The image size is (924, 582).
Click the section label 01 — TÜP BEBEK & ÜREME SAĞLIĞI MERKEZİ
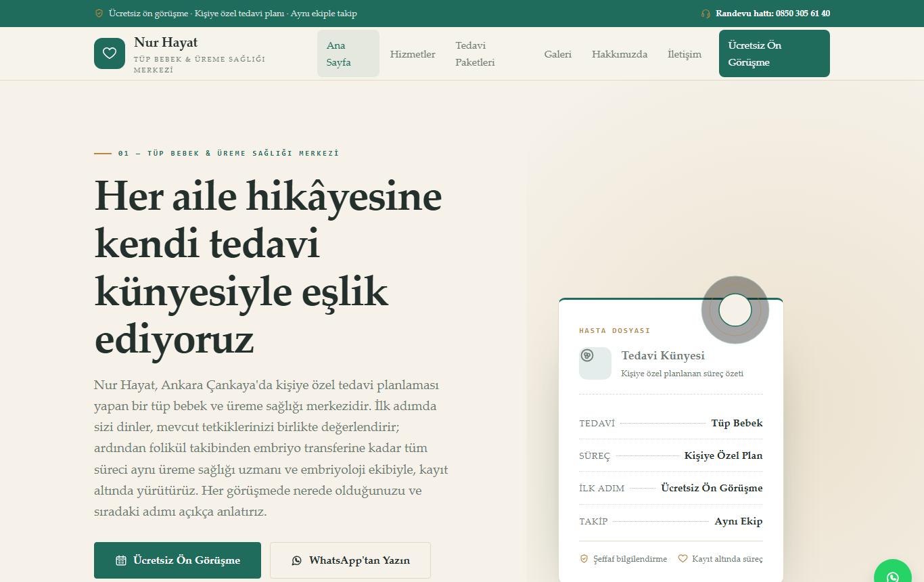pos(229,154)
